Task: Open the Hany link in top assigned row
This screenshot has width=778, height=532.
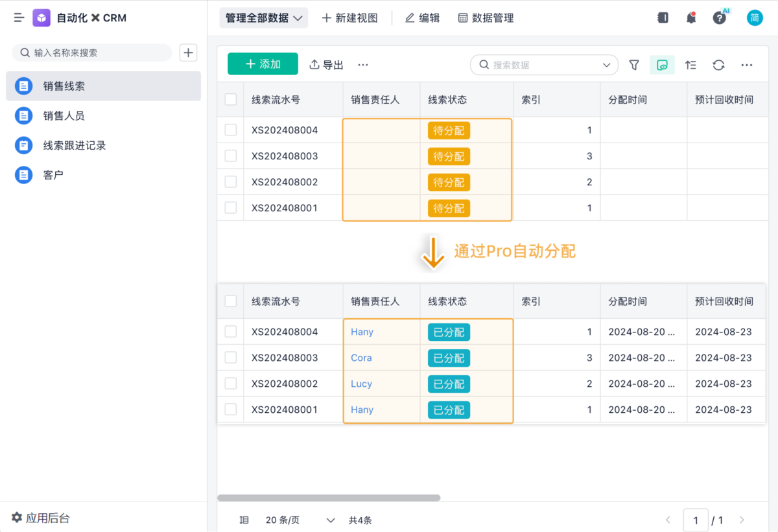Action: coord(362,332)
